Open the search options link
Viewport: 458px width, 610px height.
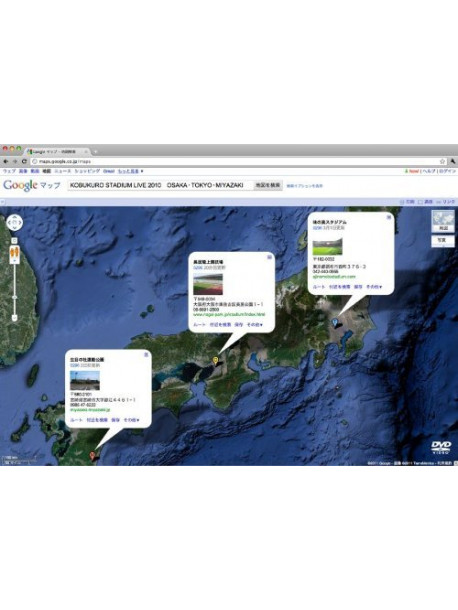point(304,186)
